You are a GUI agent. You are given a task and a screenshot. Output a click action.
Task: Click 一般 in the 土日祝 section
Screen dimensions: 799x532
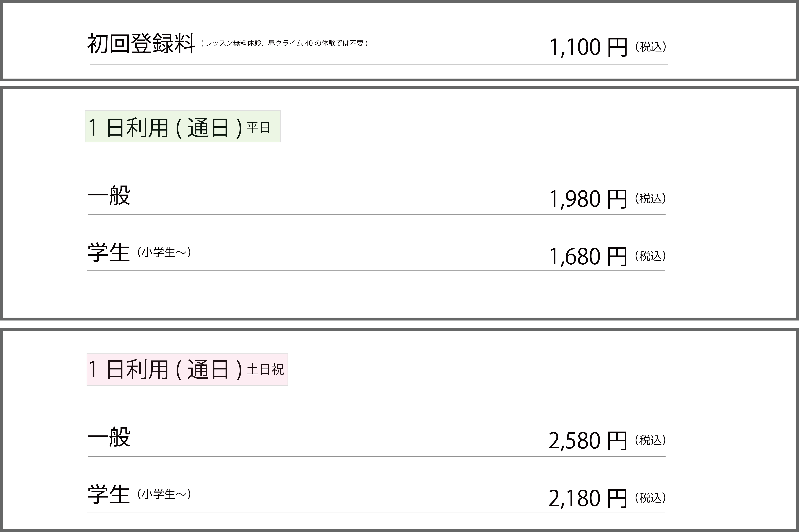[109, 437]
